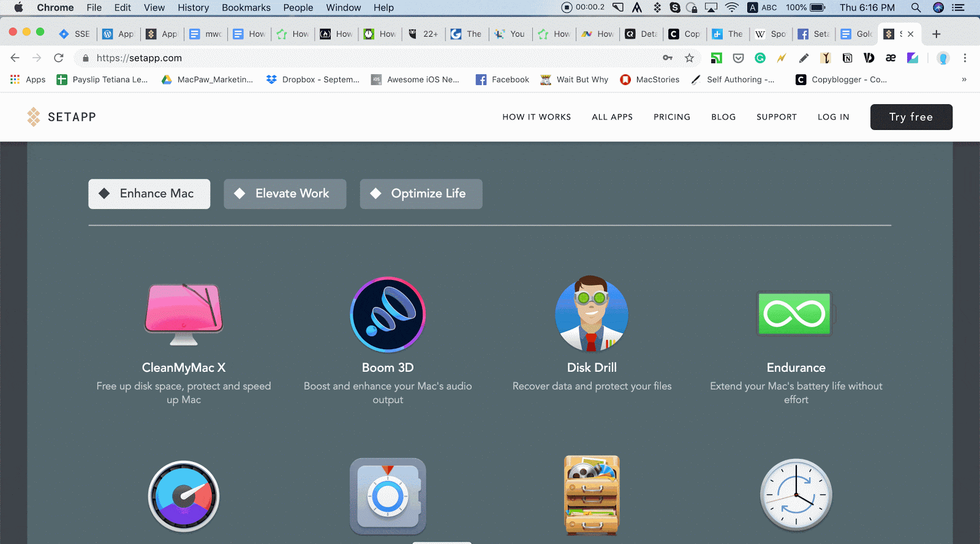Image resolution: width=980 pixels, height=544 pixels.
Task: Open the CleanMyMac X app icon
Action: (184, 314)
